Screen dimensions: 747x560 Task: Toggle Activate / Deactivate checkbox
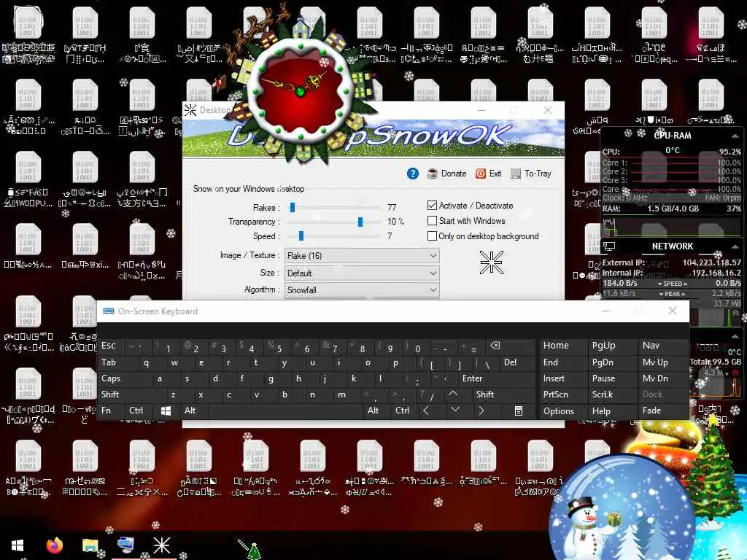pos(432,205)
